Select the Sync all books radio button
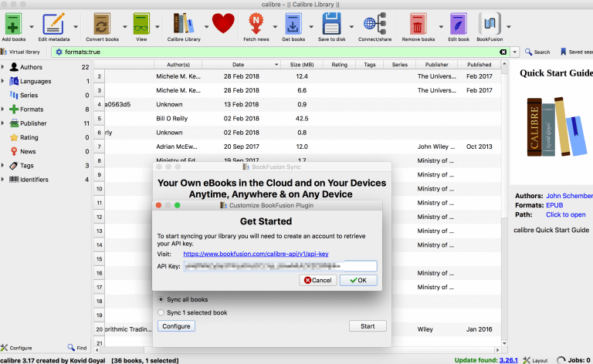The image size is (593, 364). coord(161,299)
